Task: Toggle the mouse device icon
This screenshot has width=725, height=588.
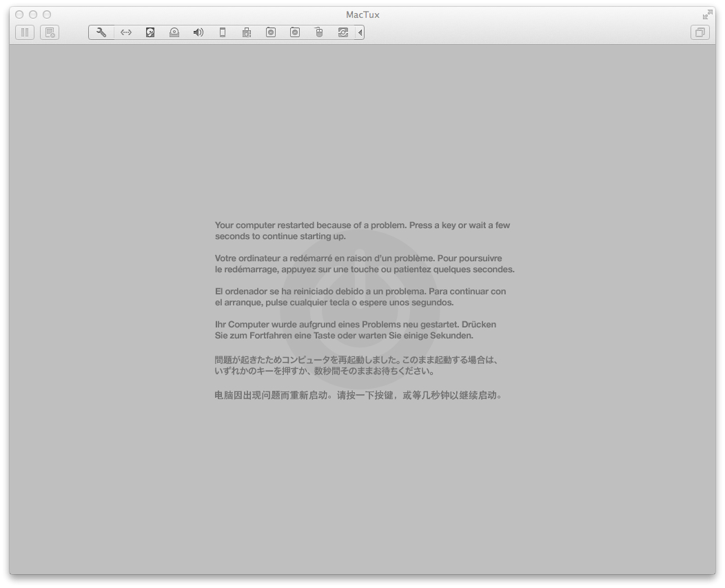Action: tap(319, 32)
